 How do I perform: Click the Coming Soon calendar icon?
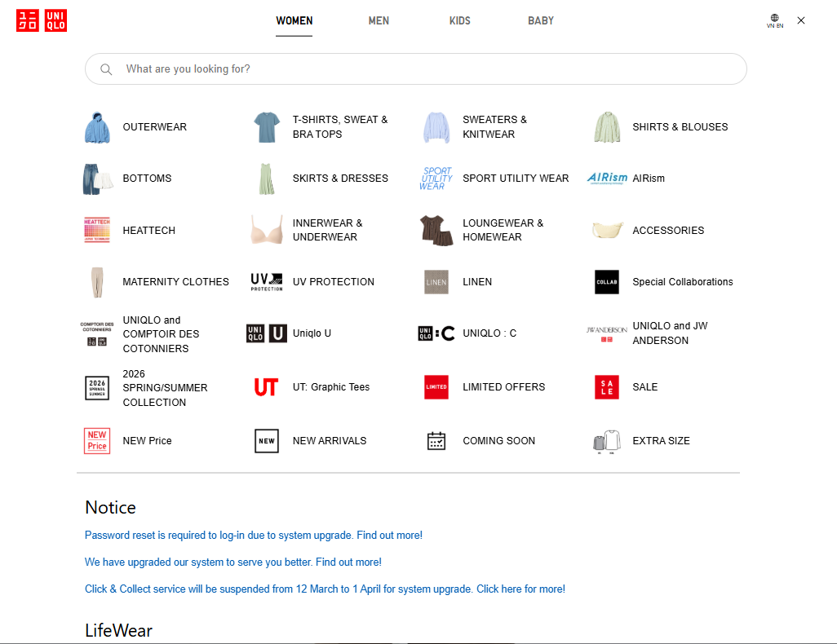tap(436, 441)
